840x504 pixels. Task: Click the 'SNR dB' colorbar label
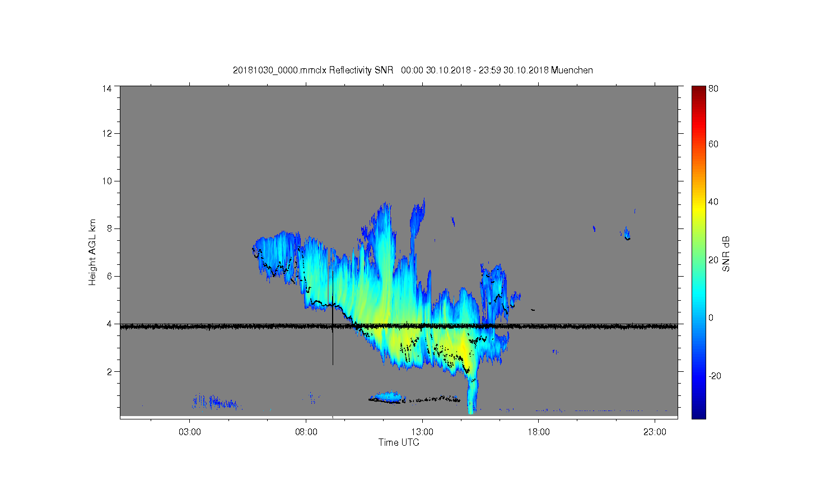726,254
